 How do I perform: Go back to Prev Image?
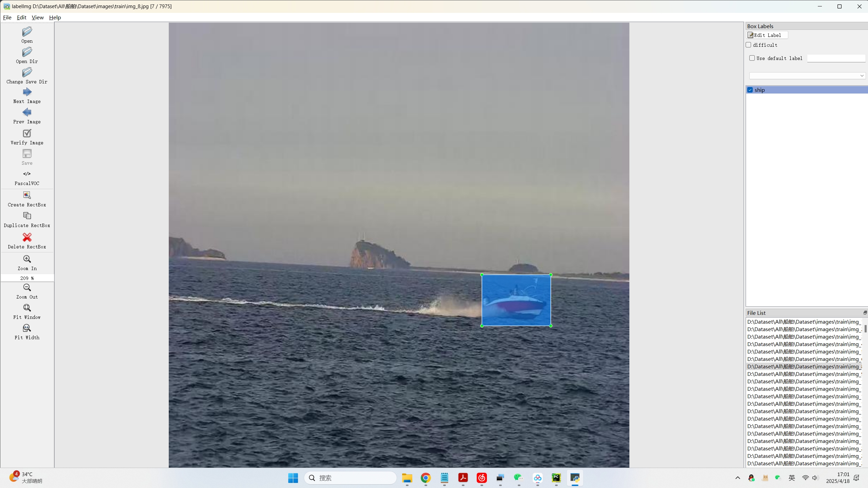(27, 113)
